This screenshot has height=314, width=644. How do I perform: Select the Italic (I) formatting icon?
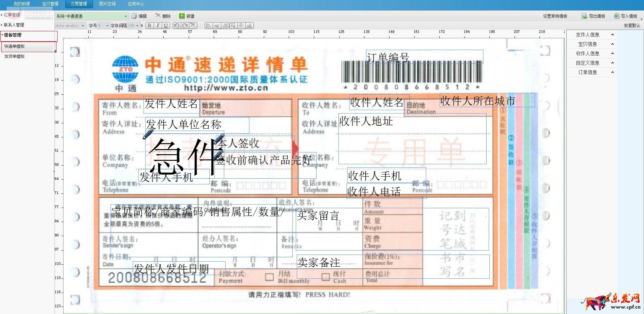point(157,25)
